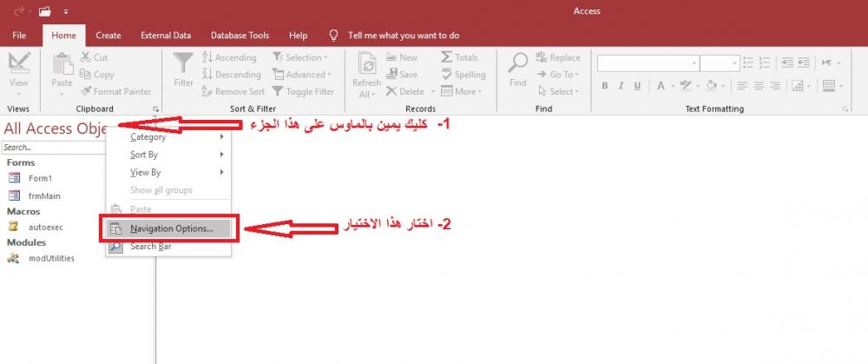Click Replace in Find group
The image size is (868, 364).
point(558,57)
